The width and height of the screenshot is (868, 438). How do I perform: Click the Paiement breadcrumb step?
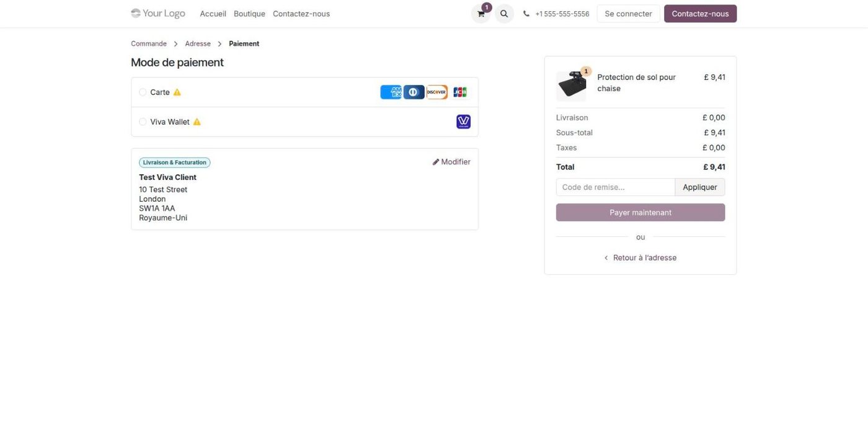[244, 44]
